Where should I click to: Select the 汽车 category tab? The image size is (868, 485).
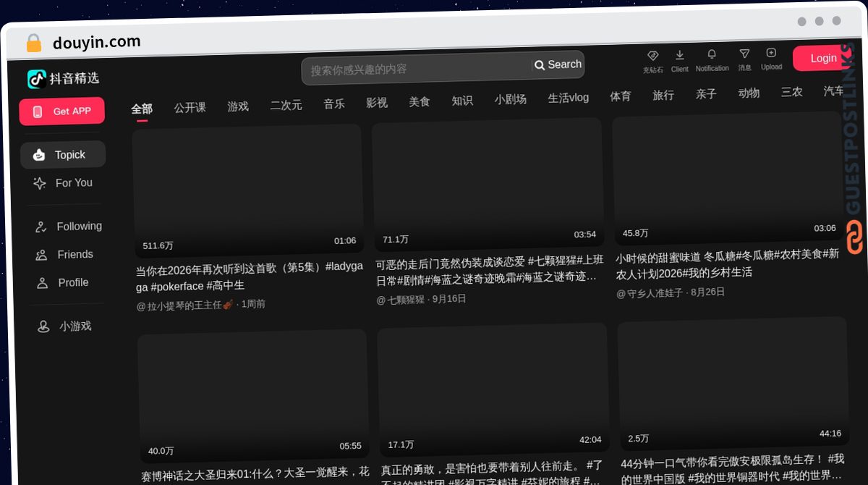834,91
